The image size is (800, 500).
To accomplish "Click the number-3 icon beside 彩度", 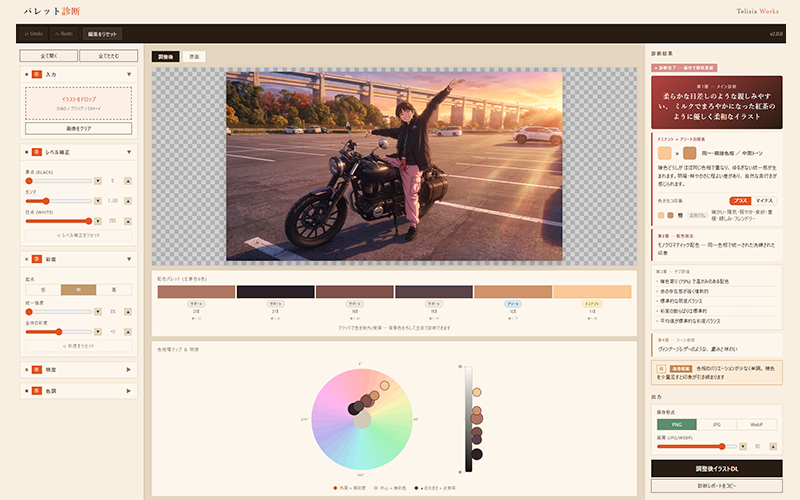I will [37, 259].
